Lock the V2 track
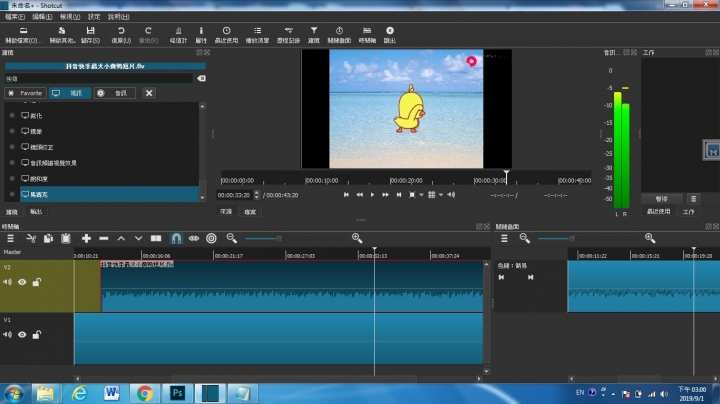This screenshot has width=720, height=404. point(37,282)
